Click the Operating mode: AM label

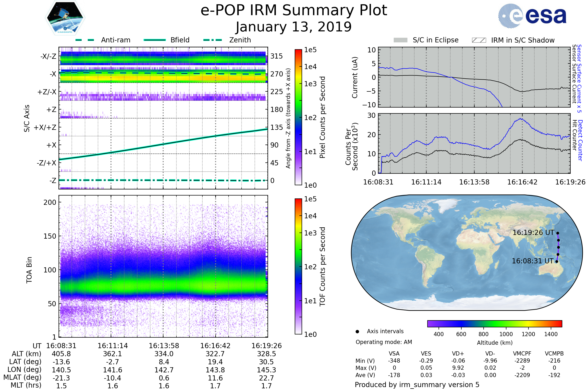coord(384,342)
